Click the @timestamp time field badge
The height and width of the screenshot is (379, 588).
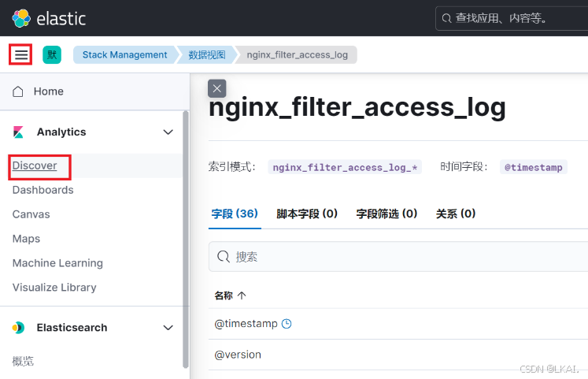533,167
